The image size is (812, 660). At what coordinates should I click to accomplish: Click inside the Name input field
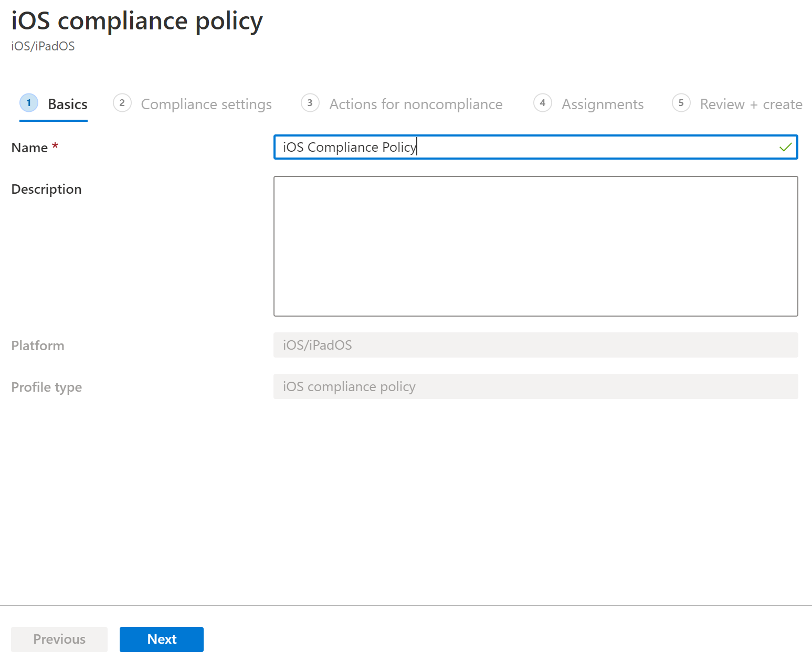pyautogui.click(x=525, y=147)
